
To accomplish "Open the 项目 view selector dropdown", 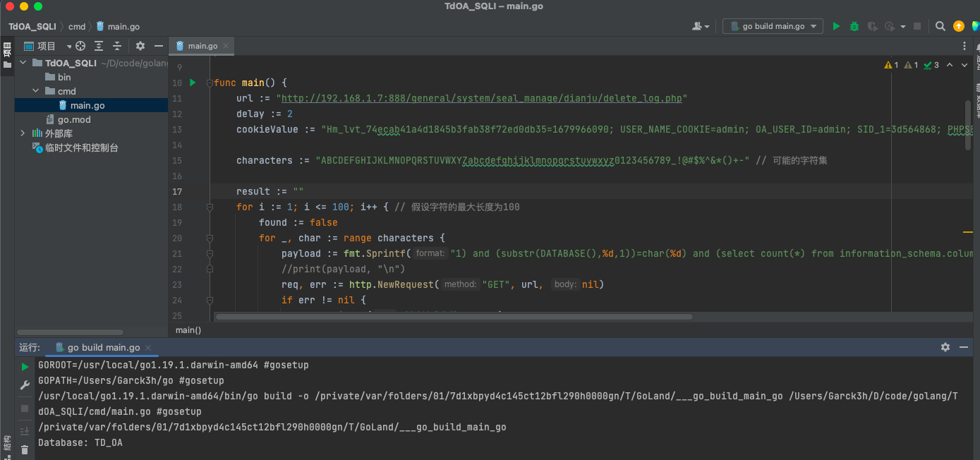I will (48, 46).
